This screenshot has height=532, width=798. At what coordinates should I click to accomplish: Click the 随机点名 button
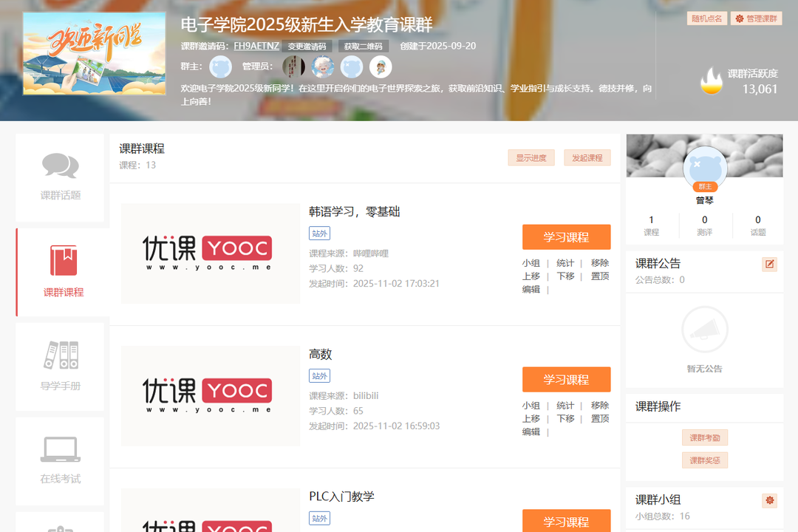point(706,18)
